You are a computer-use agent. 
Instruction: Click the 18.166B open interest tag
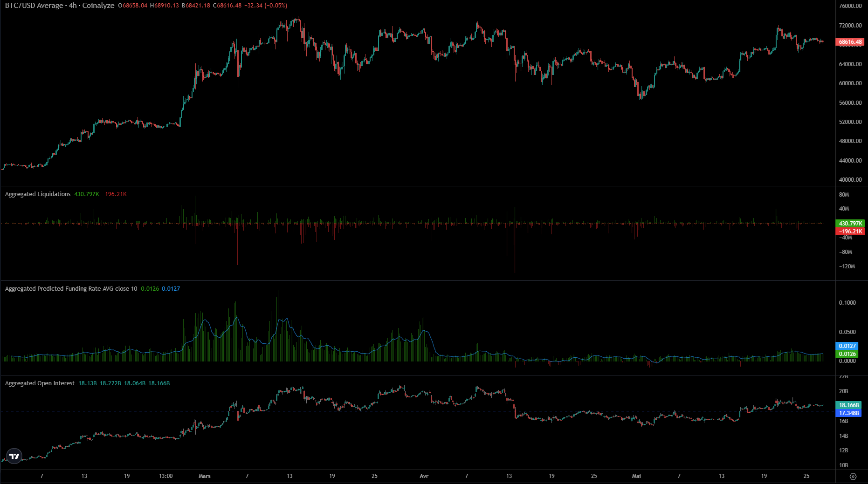(849, 405)
